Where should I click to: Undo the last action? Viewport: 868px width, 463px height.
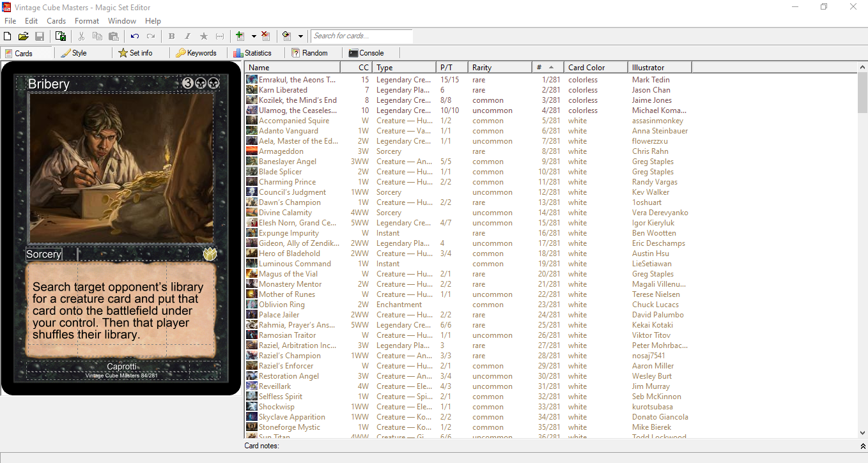coord(135,36)
